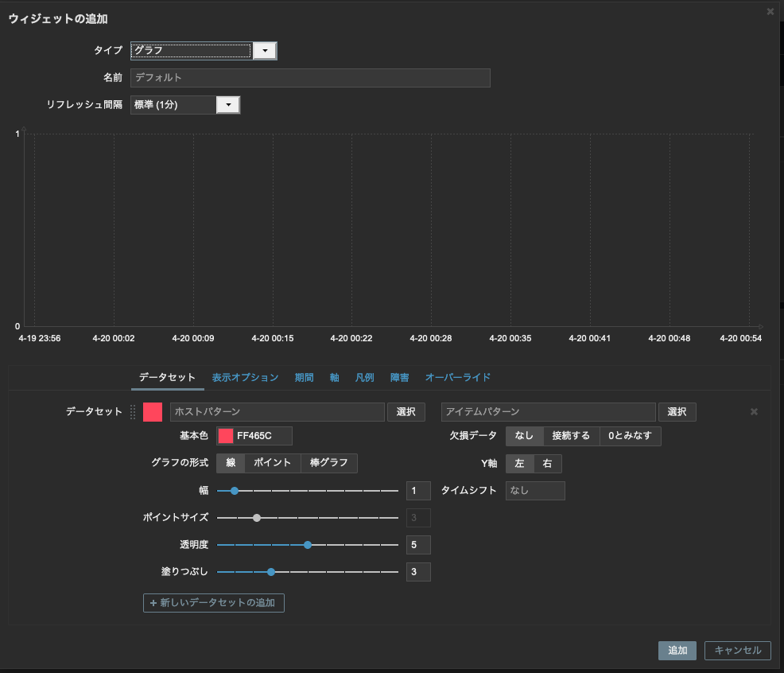Click the 新しいデータセットの追加 button
Viewport: 784px width, 673px height.
(213, 602)
